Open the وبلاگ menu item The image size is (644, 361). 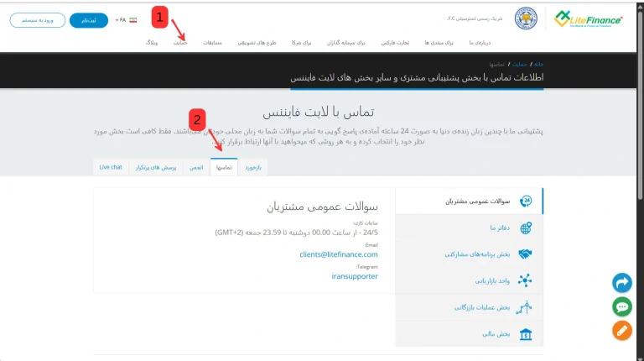pyautogui.click(x=152, y=43)
